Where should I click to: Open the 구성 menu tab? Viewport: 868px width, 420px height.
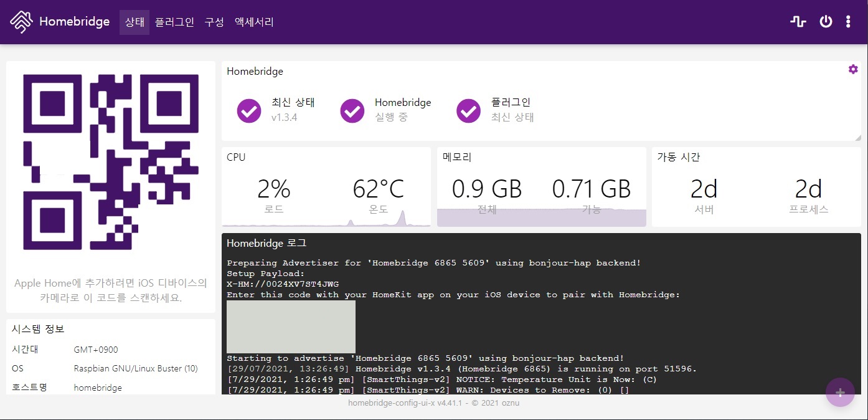214,22
